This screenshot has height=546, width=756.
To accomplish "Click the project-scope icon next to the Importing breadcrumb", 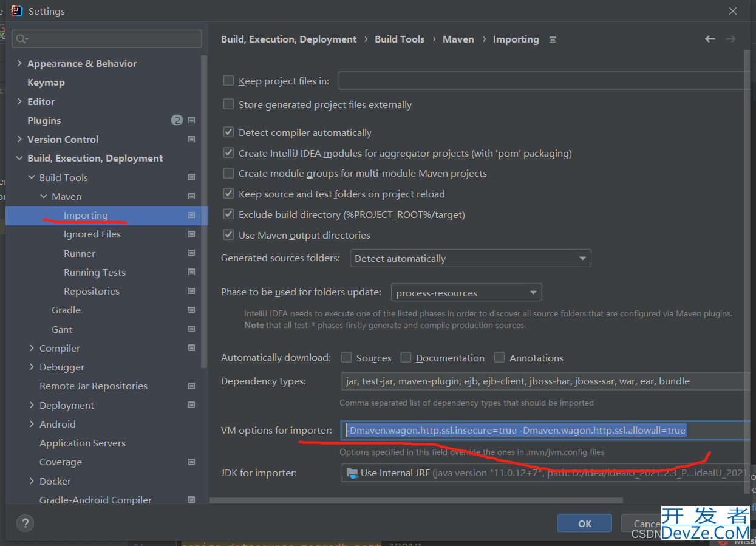I will (x=553, y=39).
